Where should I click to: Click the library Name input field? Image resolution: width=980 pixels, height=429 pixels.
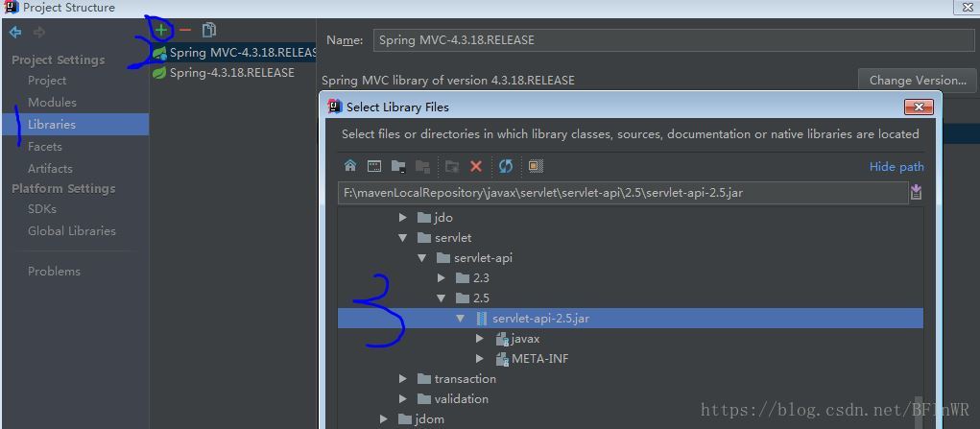pos(674,40)
